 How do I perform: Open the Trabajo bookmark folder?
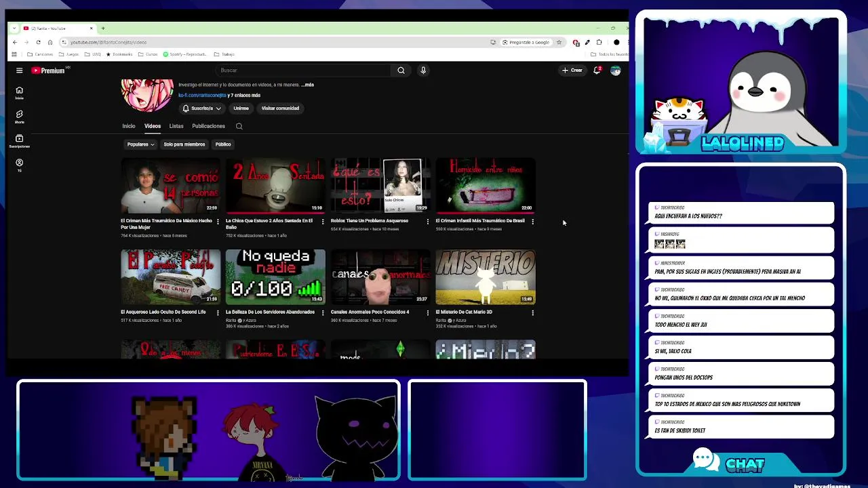tap(224, 54)
